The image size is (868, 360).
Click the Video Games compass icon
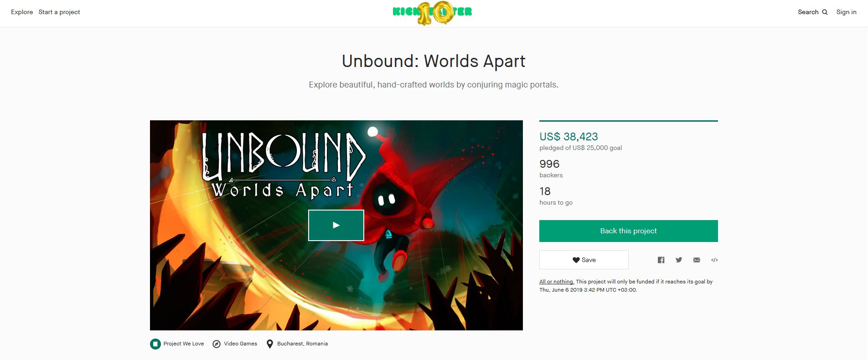pos(217,344)
